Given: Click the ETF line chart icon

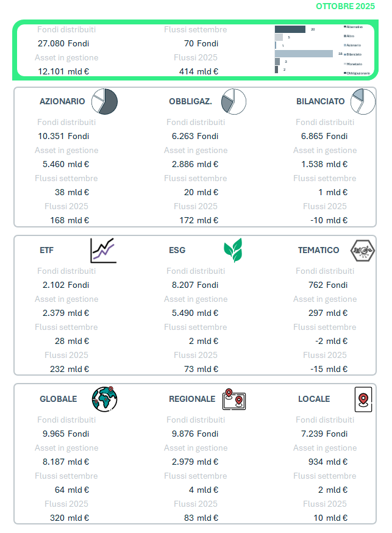Looking at the screenshot, I should pyautogui.click(x=103, y=250).
